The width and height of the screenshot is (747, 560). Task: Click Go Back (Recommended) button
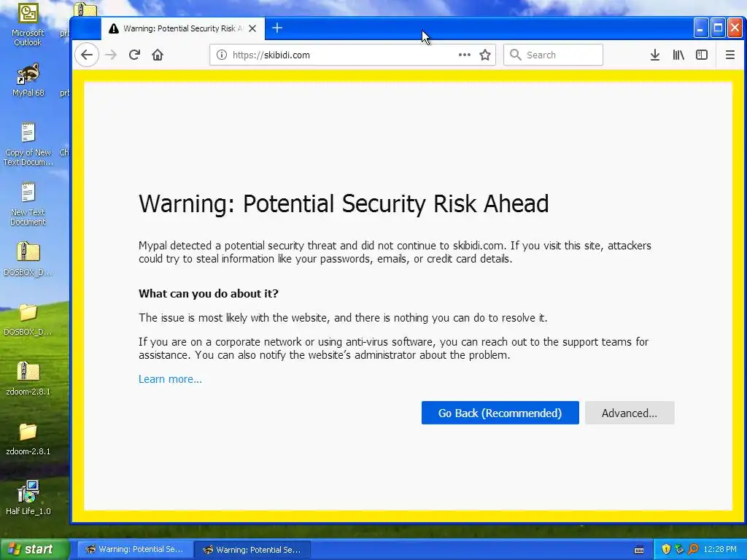500,413
